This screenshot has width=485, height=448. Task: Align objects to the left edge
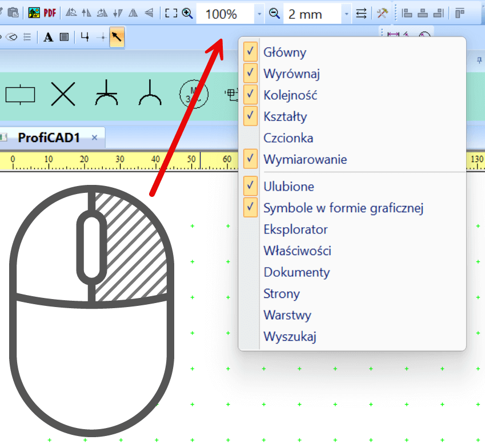407,13
